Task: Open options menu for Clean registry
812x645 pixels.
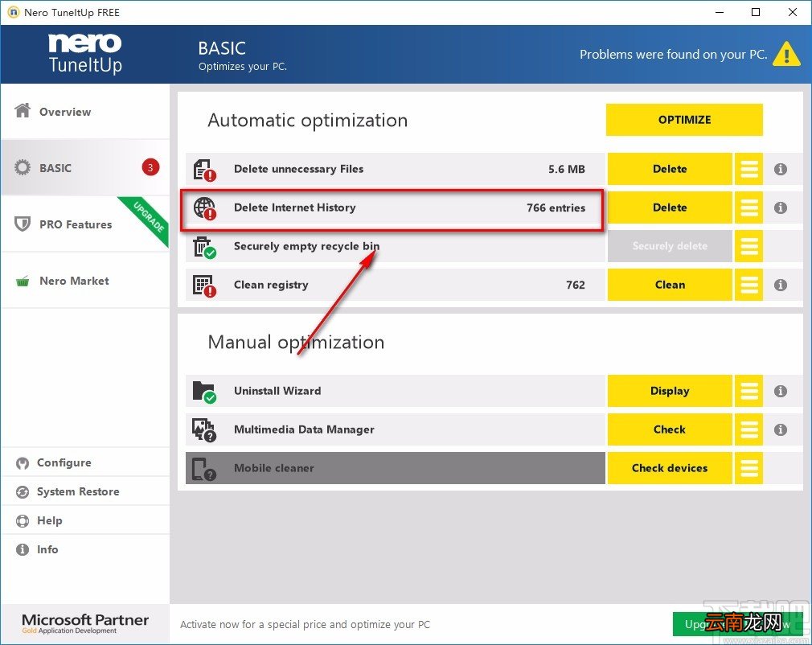Action: pos(748,285)
